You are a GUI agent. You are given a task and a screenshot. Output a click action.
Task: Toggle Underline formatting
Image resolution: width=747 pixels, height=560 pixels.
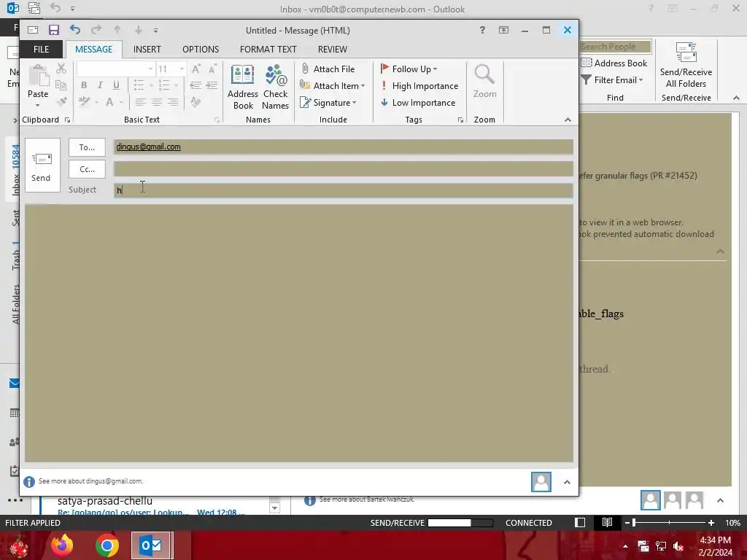(x=116, y=85)
